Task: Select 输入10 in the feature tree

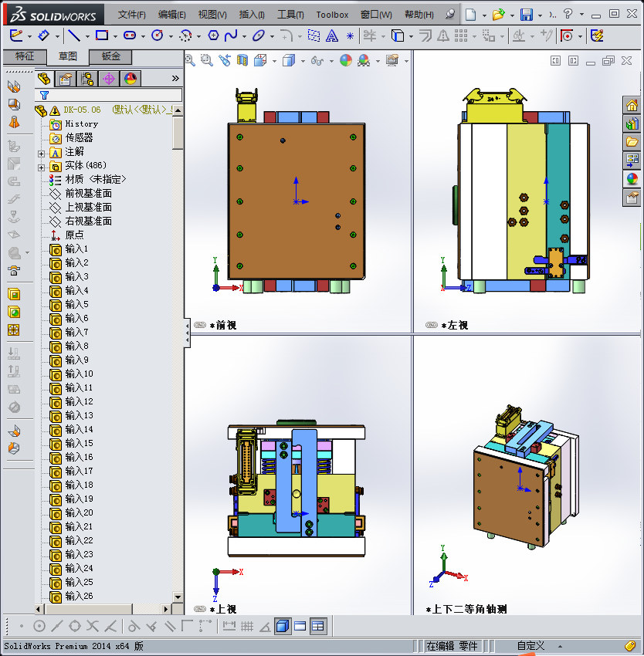Action: pos(79,374)
